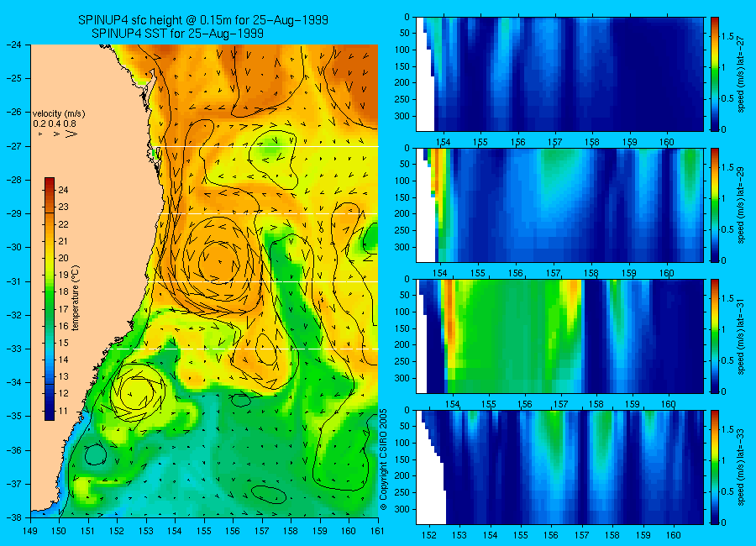This screenshot has height=546, width=756.
Task: Click the "speed (m/s) lat=-29" label
Action: pyautogui.click(x=741, y=205)
